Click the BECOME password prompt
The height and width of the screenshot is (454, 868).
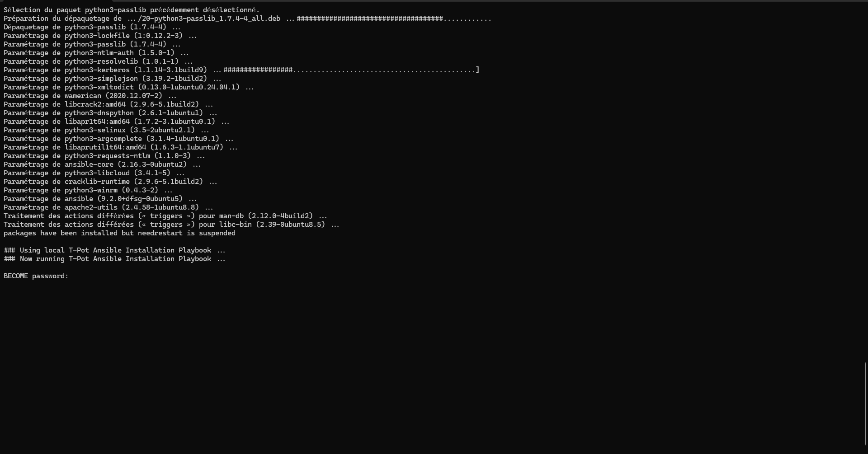[x=36, y=276]
